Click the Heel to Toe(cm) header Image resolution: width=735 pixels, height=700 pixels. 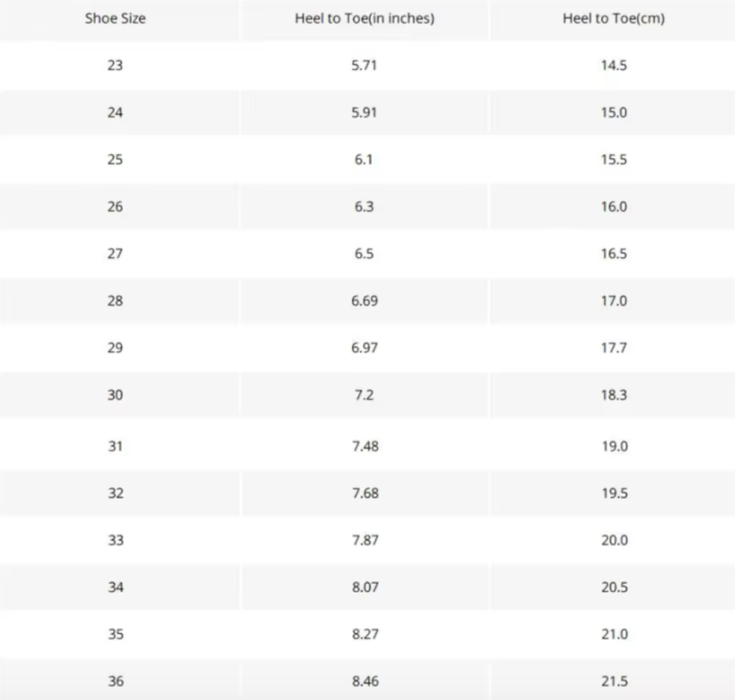pos(613,19)
